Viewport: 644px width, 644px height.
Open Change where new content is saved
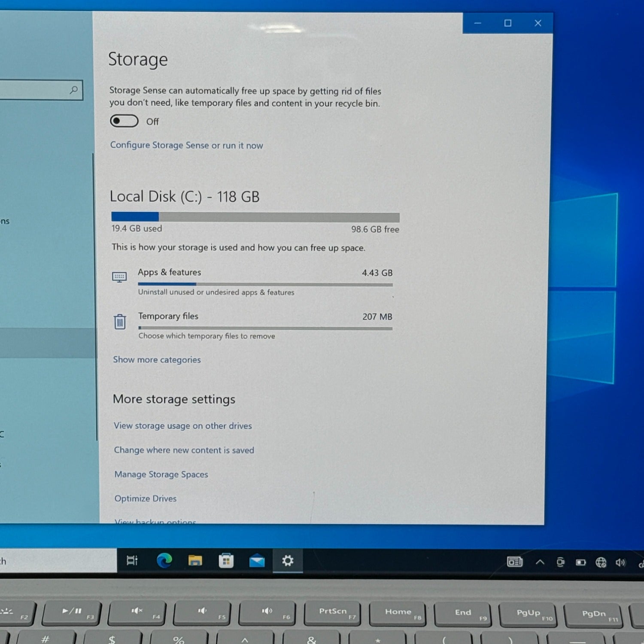[x=184, y=450]
